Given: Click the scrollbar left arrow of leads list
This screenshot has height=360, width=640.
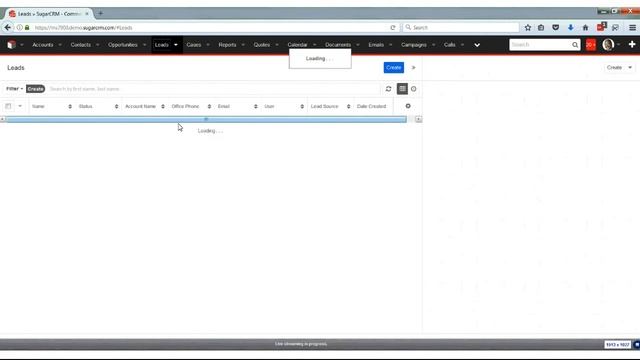Looking at the screenshot, I should coord(2,119).
